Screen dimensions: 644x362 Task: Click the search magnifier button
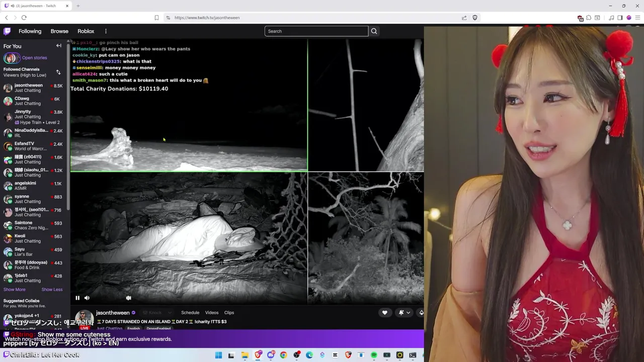point(374,31)
